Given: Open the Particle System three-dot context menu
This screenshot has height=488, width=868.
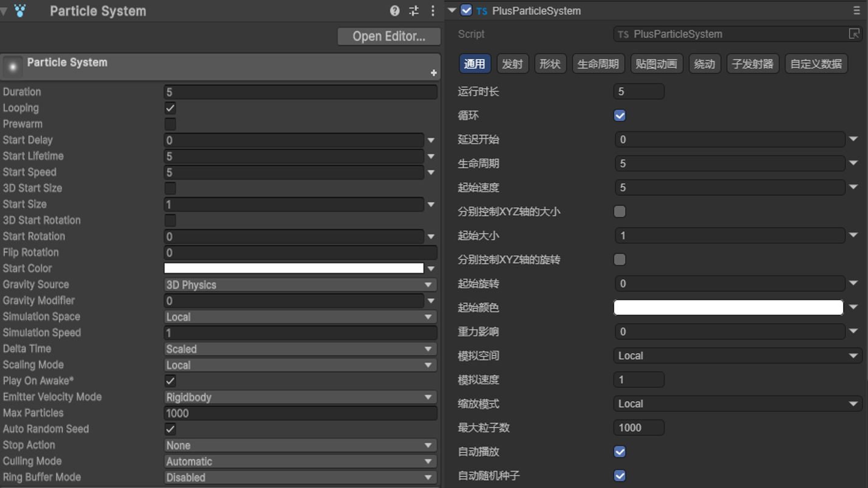Looking at the screenshot, I should tap(433, 11).
